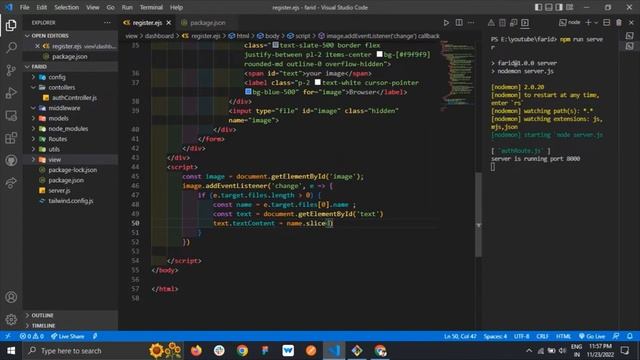This screenshot has width=640, height=360.
Task: Click the bg-blue-500 color swatch
Action: (248, 92)
